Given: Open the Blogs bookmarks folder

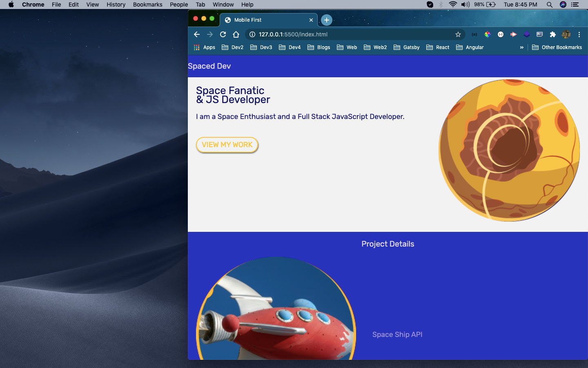Looking at the screenshot, I should [319, 47].
